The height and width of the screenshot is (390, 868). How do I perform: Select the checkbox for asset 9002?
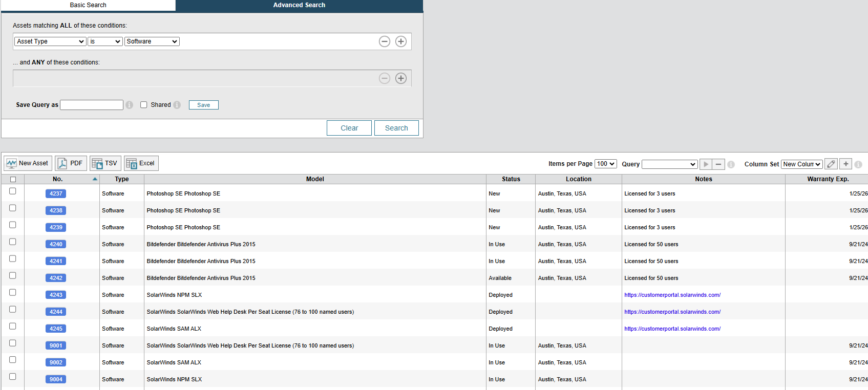point(13,360)
